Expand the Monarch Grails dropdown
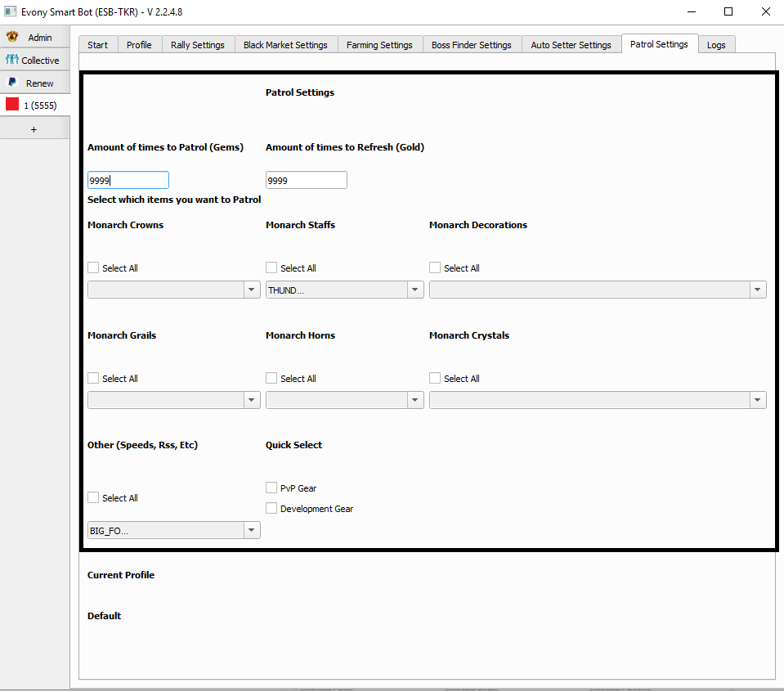 [173, 400]
